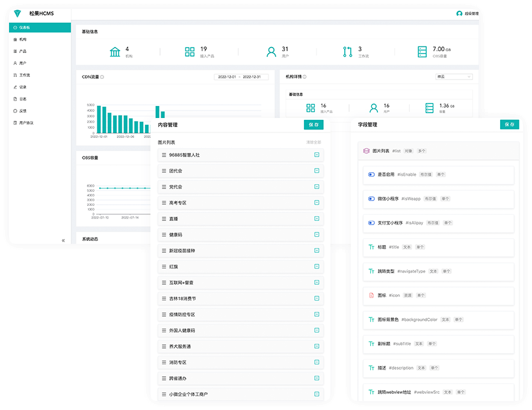Image resolution: width=532 pixels, height=410 pixels.
Task: Click the 清除全部 link in 内容管理
Action: click(x=314, y=142)
